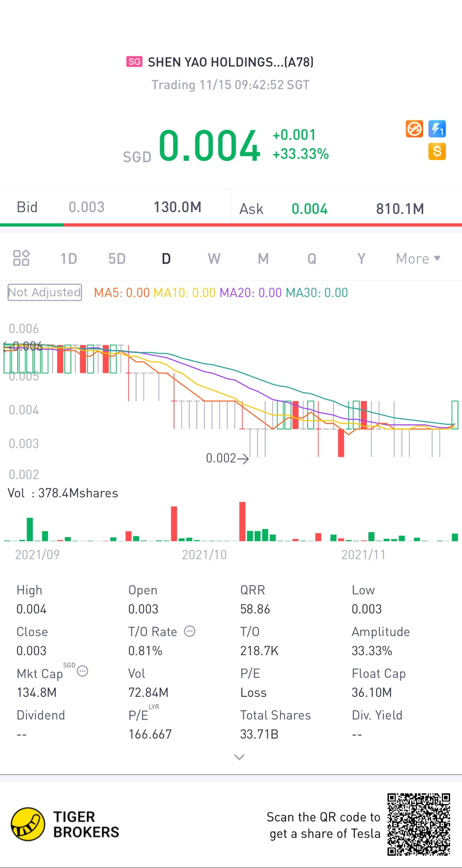Click the MA10 indicator label

point(184,293)
